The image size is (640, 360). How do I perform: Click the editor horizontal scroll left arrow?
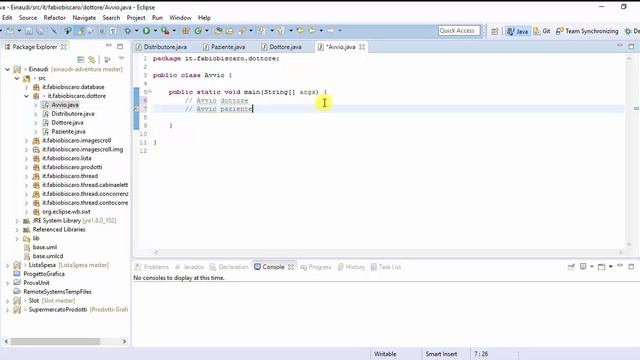click(156, 253)
